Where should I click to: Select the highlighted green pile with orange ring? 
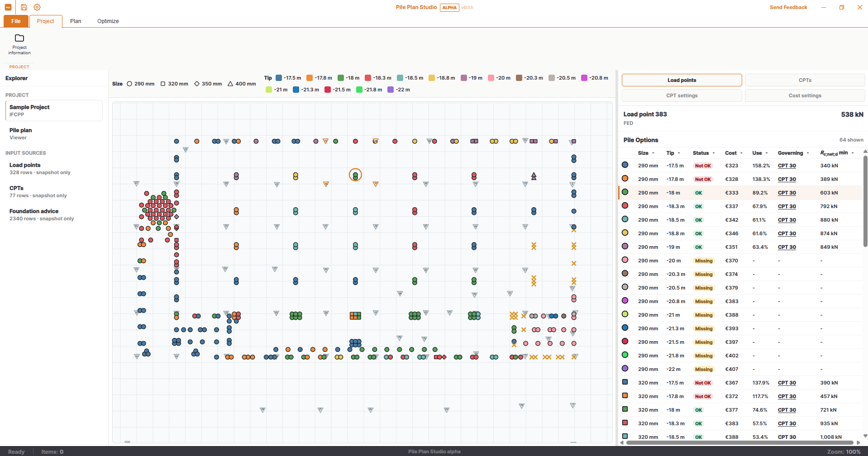[355, 175]
